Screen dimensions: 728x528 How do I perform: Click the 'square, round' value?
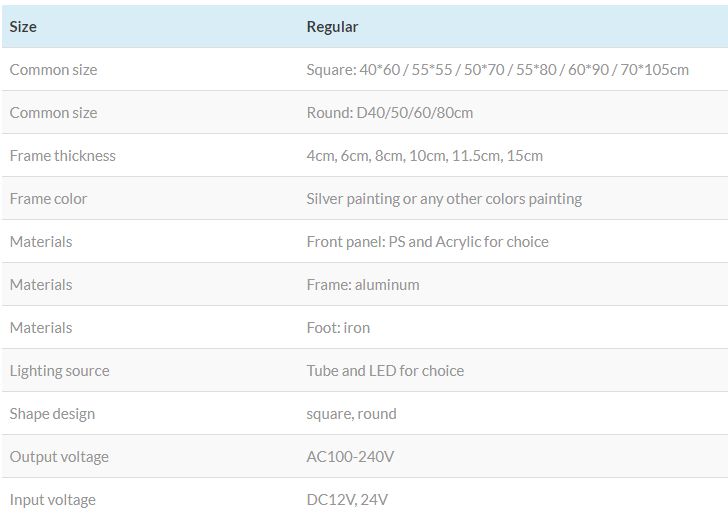tap(351, 414)
